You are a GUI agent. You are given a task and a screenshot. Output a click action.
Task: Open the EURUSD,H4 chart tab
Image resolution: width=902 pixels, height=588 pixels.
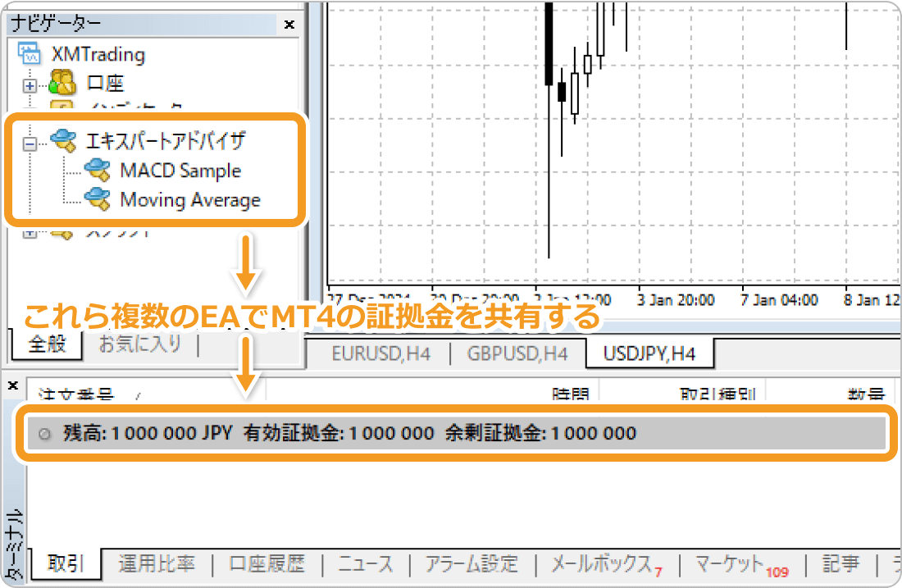(380, 353)
